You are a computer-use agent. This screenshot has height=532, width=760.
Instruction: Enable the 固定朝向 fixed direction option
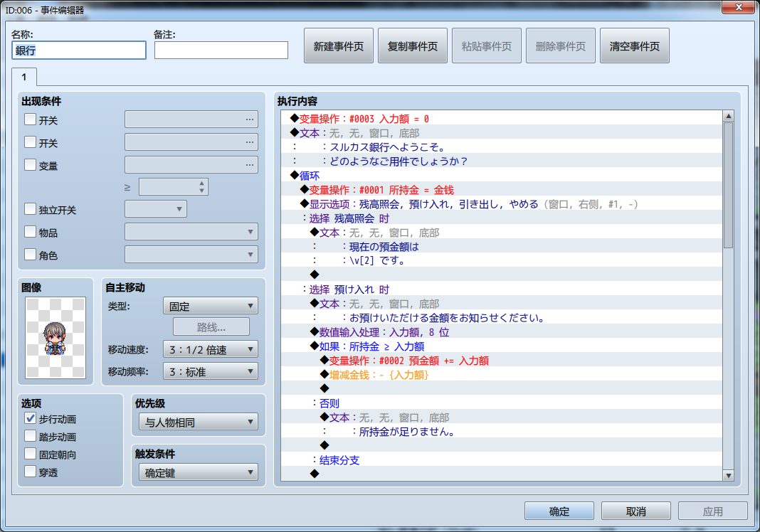coord(28,453)
